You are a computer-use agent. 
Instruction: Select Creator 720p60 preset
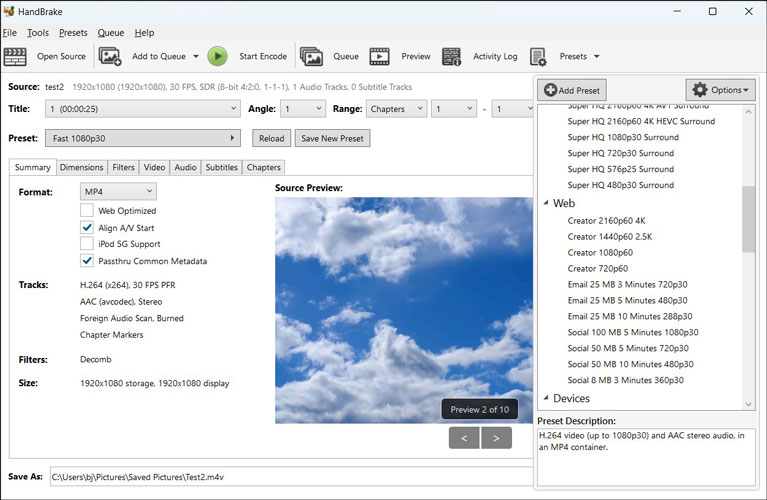[597, 269]
